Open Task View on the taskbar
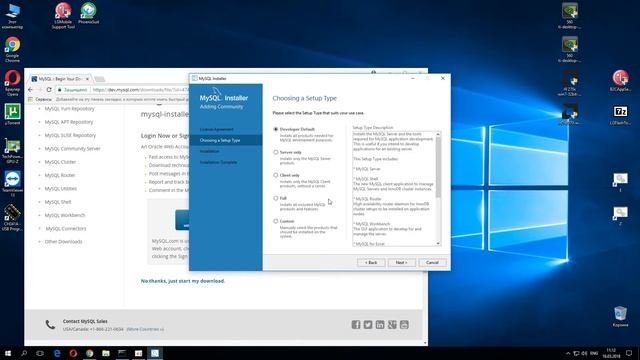Image resolution: width=640 pixels, height=360 pixels. pos(40,353)
